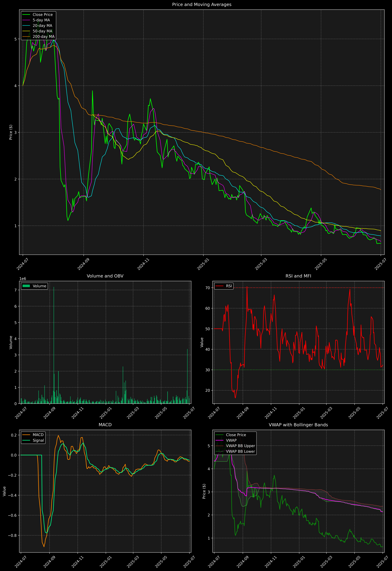Click y-axis tick '3' on the top price chart
The width and height of the screenshot is (392, 571).
pos(15,132)
